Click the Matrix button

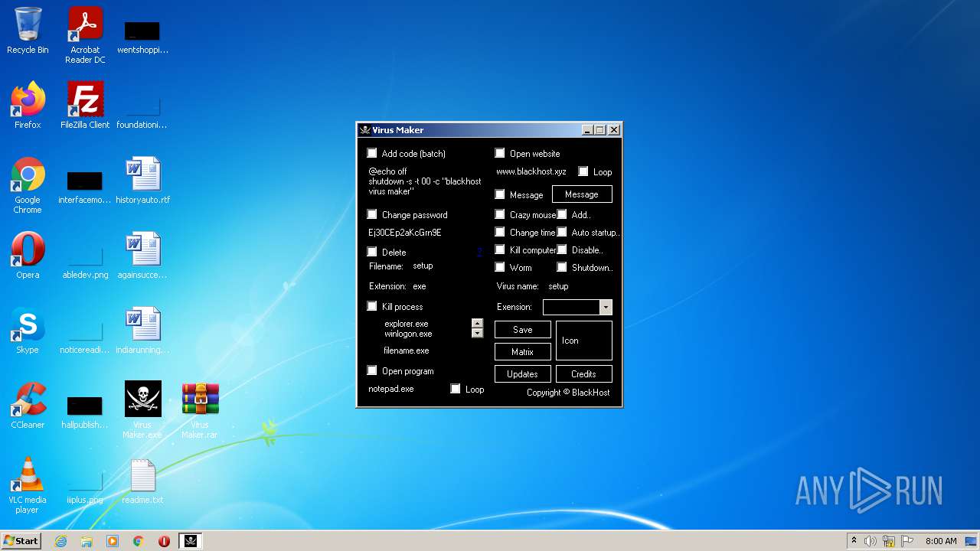[x=523, y=352]
